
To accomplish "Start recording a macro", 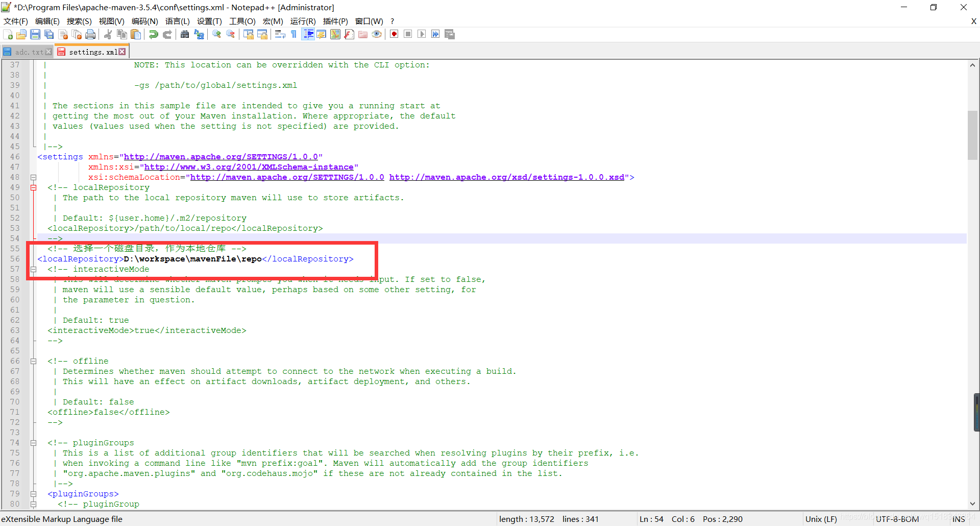I will tap(394, 34).
